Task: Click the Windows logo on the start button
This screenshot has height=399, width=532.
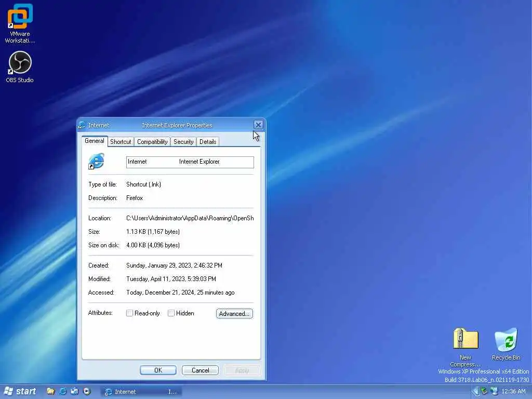Action: pyautogui.click(x=8, y=391)
